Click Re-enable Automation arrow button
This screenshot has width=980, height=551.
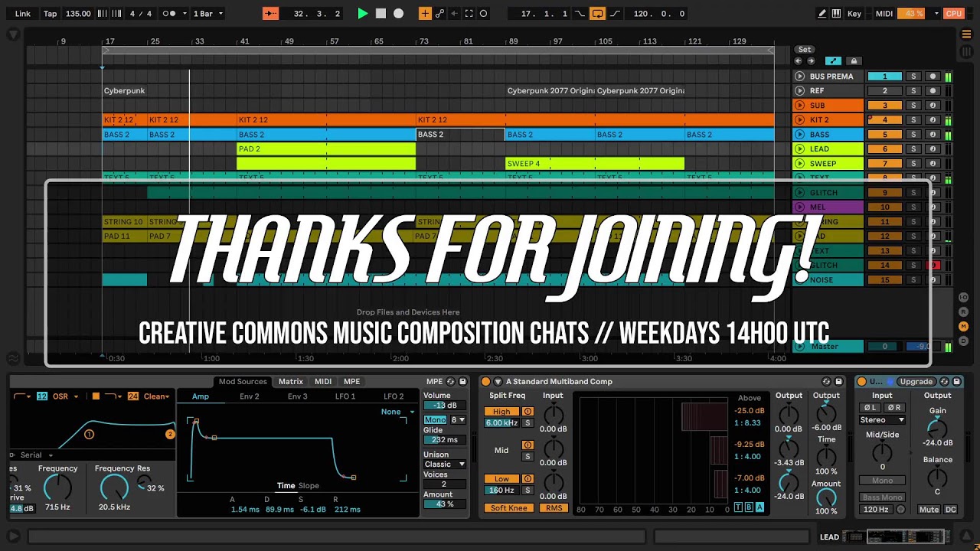pos(454,14)
